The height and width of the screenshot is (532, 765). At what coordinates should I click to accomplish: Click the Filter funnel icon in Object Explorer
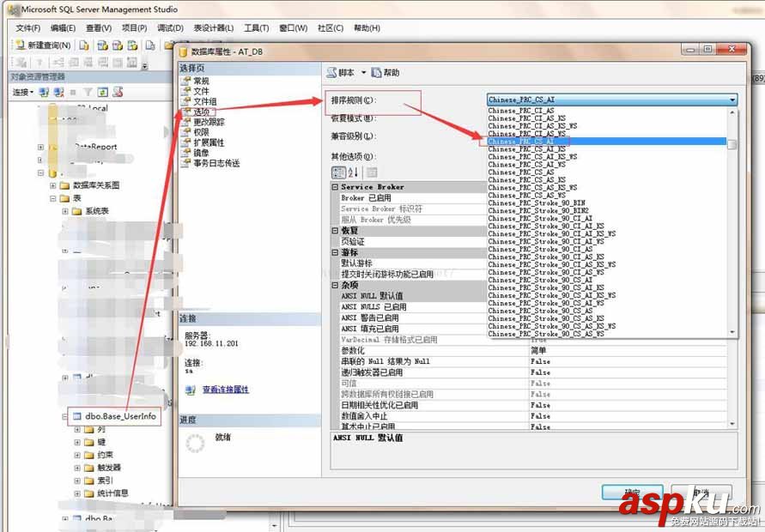click(88, 92)
